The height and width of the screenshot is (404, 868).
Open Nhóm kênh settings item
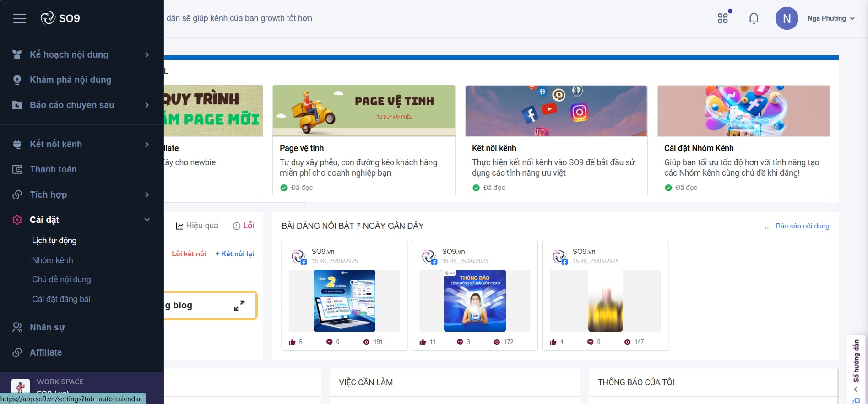[53, 260]
